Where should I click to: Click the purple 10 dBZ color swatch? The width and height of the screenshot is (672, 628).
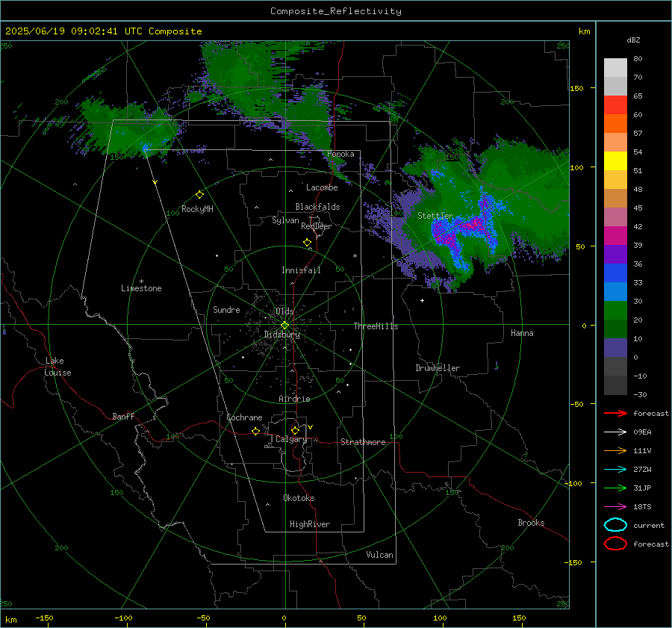(x=615, y=347)
